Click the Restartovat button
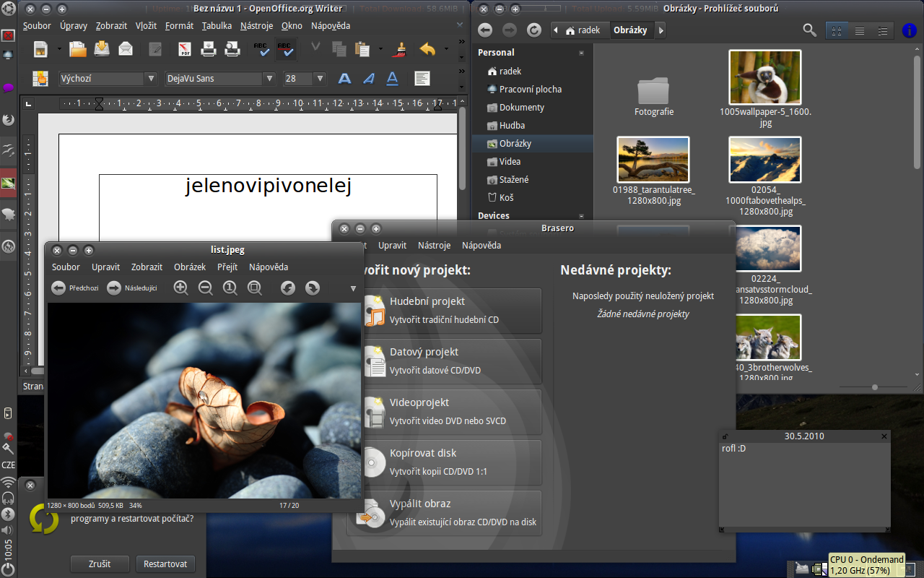This screenshot has height=578, width=924. point(165,564)
